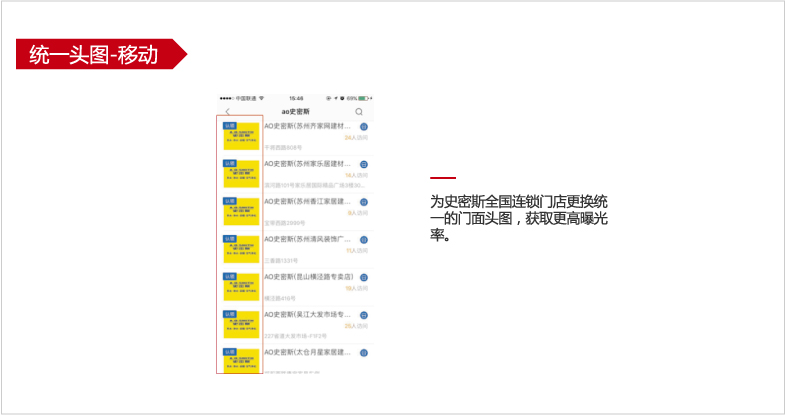Viewport: 786px width, 415px height.
Task: Open yellow thumbnail of 昆山横泾路专卖店
Action: pos(240,287)
